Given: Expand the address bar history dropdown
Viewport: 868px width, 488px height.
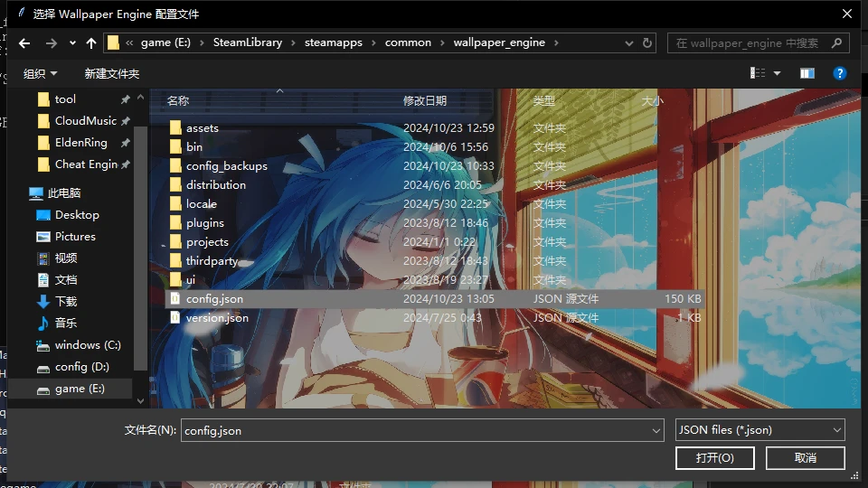Looking at the screenshot, I should [x=629, y=43].
